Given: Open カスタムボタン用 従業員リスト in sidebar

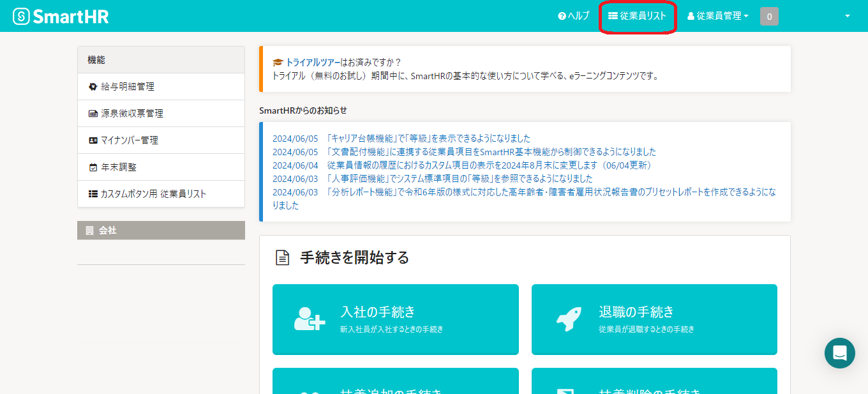Looking at the screenshot, I should (161, 194).
